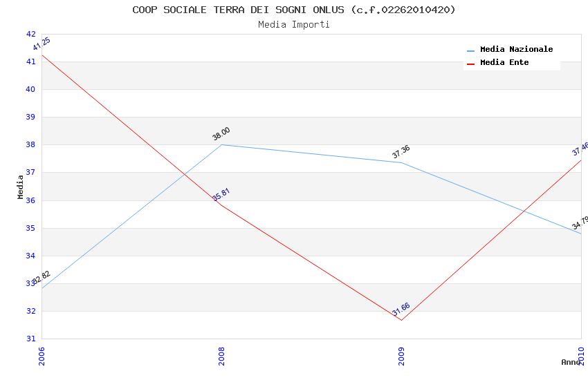This screenshot has width=588, height=380.
Task: Click the red Media Ente legend line swatch
Action: (x=471, y=64)
